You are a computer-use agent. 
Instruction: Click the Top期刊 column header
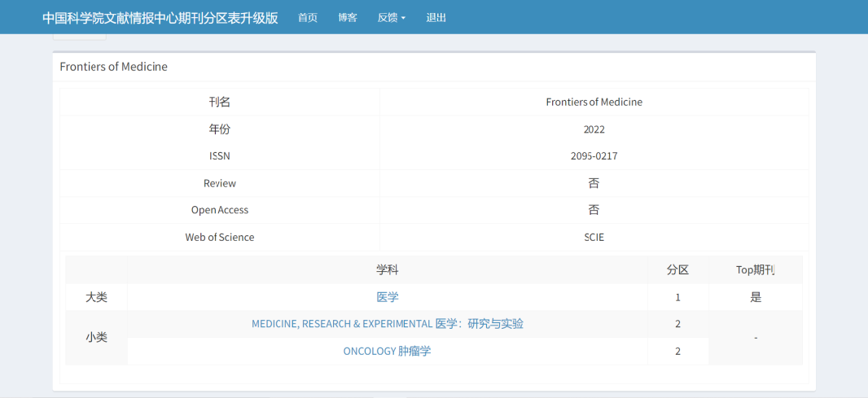tap(756, 270)
